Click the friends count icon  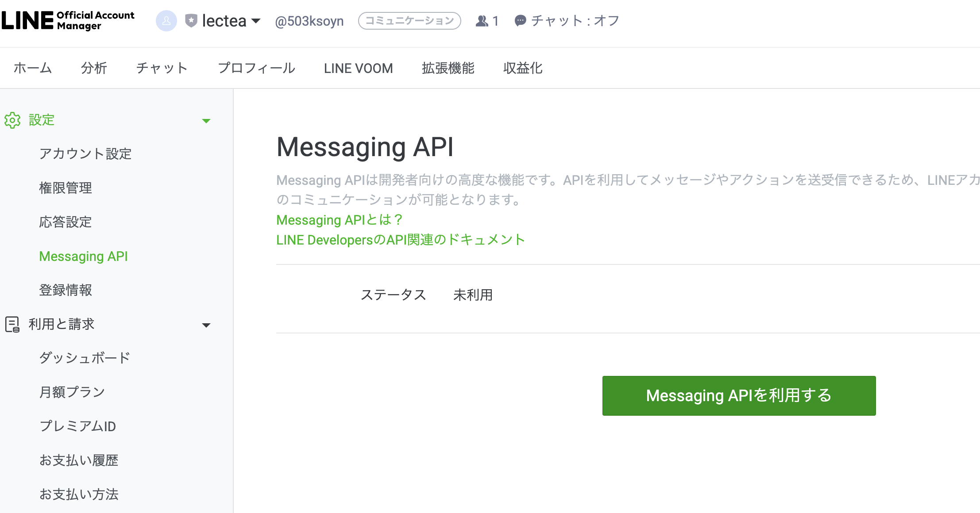point(481,20)
